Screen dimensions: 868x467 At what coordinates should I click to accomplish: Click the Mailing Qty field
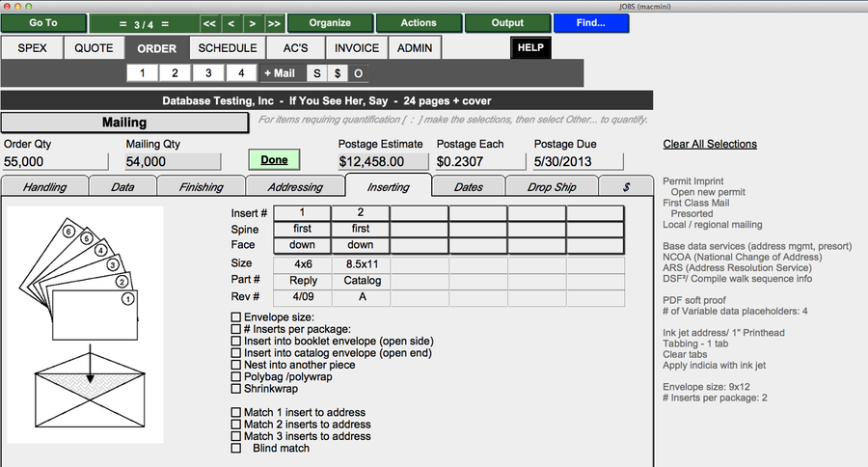[x=173, y=162]
